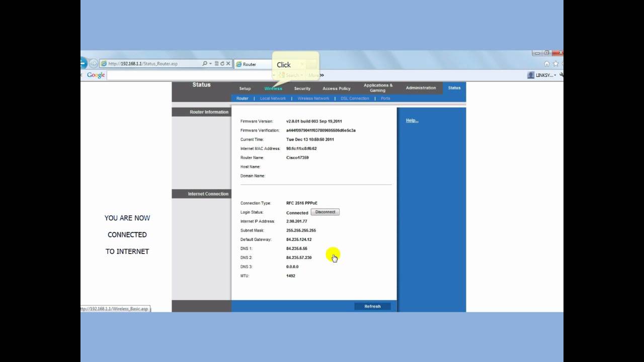Open the Favorites star icon
The image size is (644, 362).
click(x=556, y=64)
